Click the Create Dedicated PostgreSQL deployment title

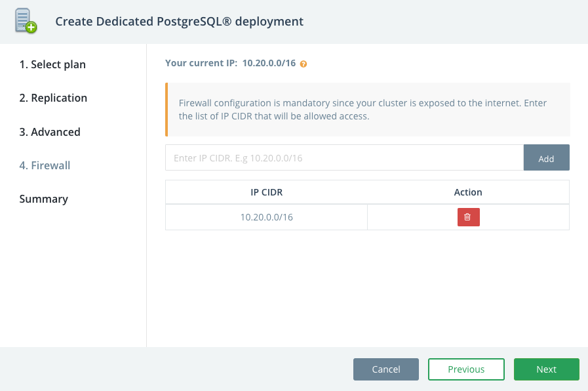[x=179, y=22]
